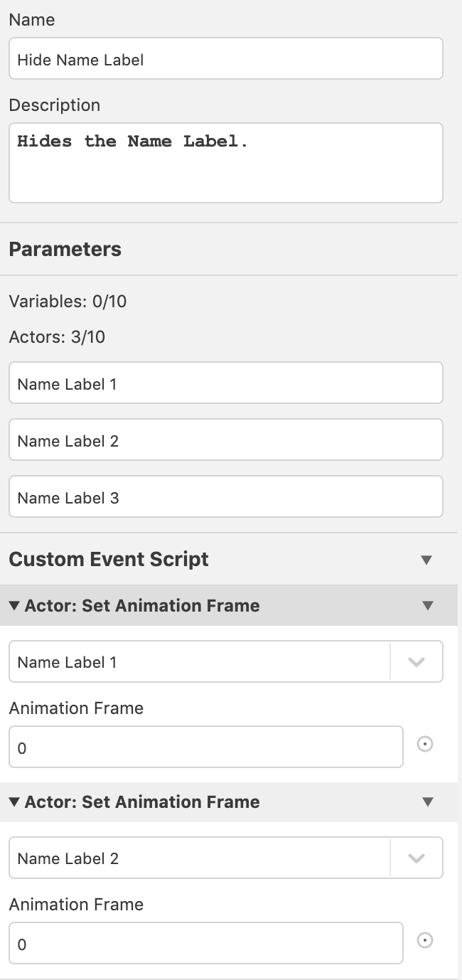Collapse the first Set Animation Frame event
This screenshot has width=462, height=980.
click(x=14, y=606)
